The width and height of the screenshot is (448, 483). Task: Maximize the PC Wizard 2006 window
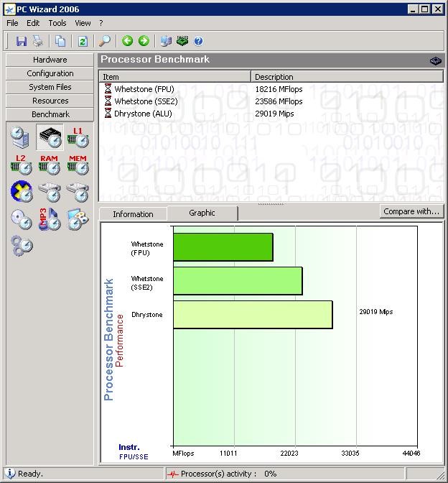point(424,9)
